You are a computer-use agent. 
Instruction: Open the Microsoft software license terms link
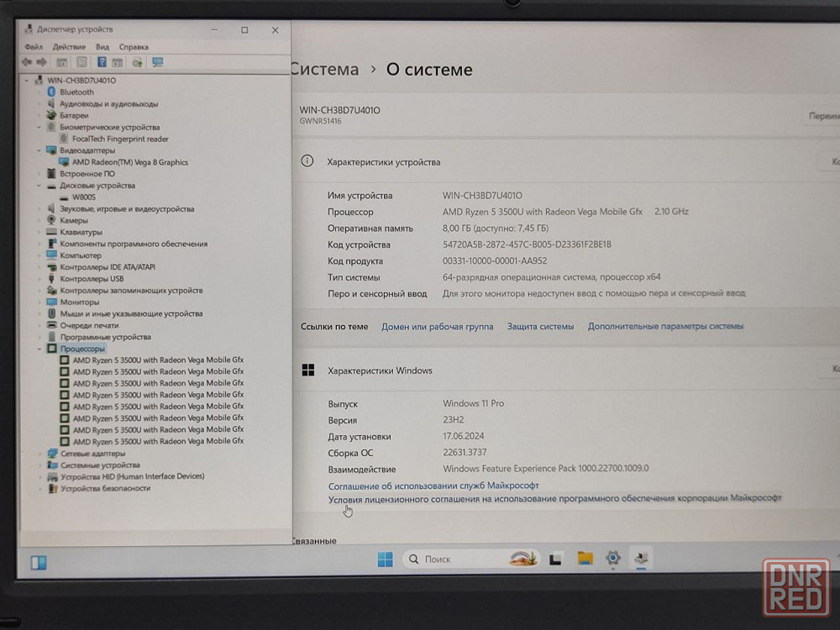554,498
